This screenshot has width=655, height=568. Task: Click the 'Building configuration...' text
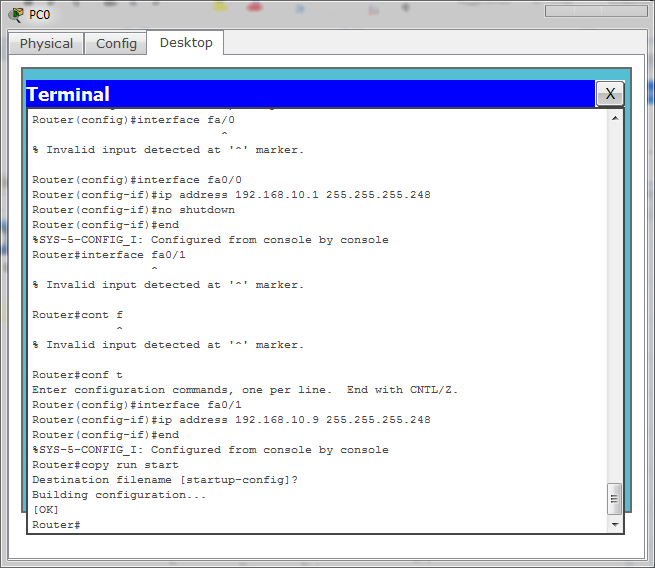119,495
